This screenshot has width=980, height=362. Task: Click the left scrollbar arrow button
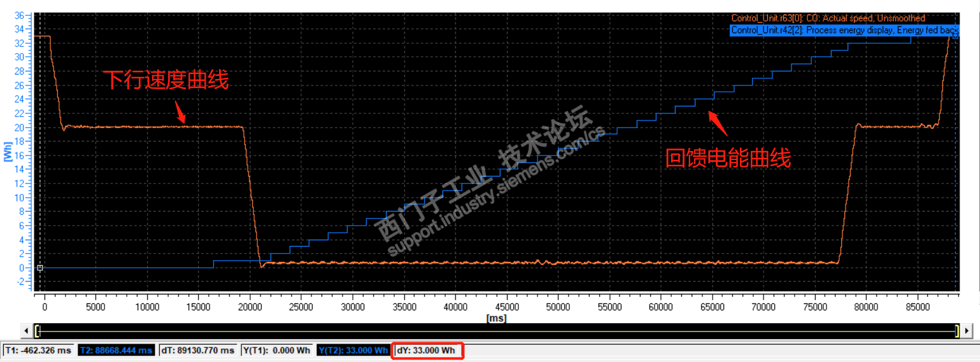coord(27,331)
